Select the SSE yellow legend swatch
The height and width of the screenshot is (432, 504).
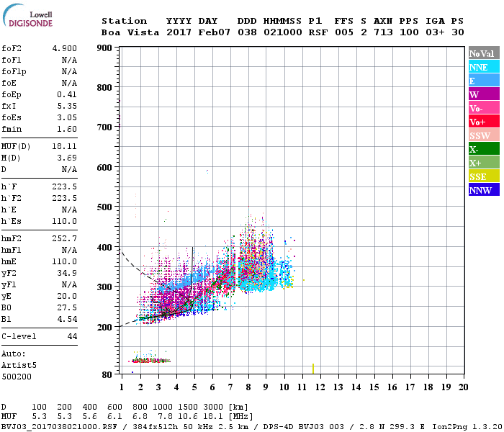point(484,176)
